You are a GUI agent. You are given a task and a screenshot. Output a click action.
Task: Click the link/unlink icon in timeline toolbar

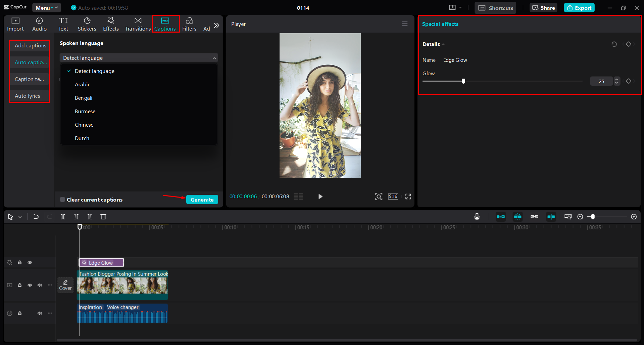(534, 217)
